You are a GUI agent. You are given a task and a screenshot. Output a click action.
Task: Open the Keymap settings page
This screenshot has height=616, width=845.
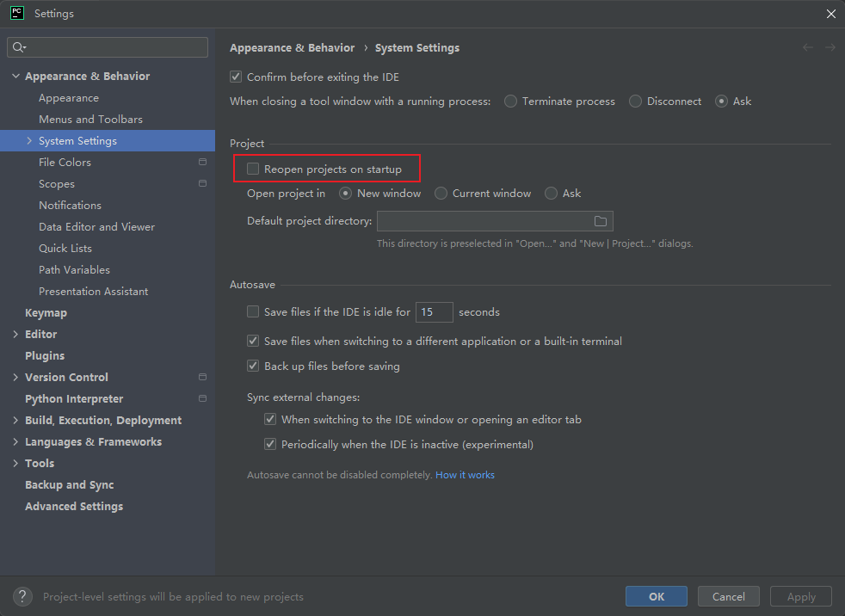pos(46,312)
